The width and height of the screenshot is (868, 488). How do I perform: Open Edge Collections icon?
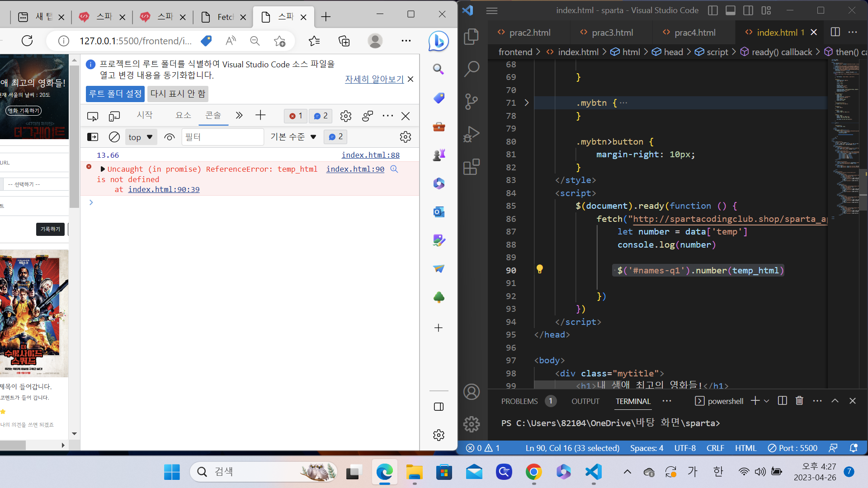tap(344, 41)
